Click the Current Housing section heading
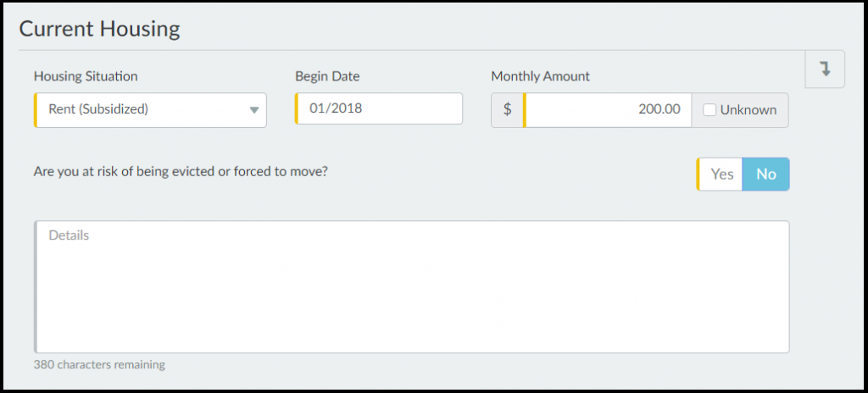Screen dimensions: 868x393 99,29
